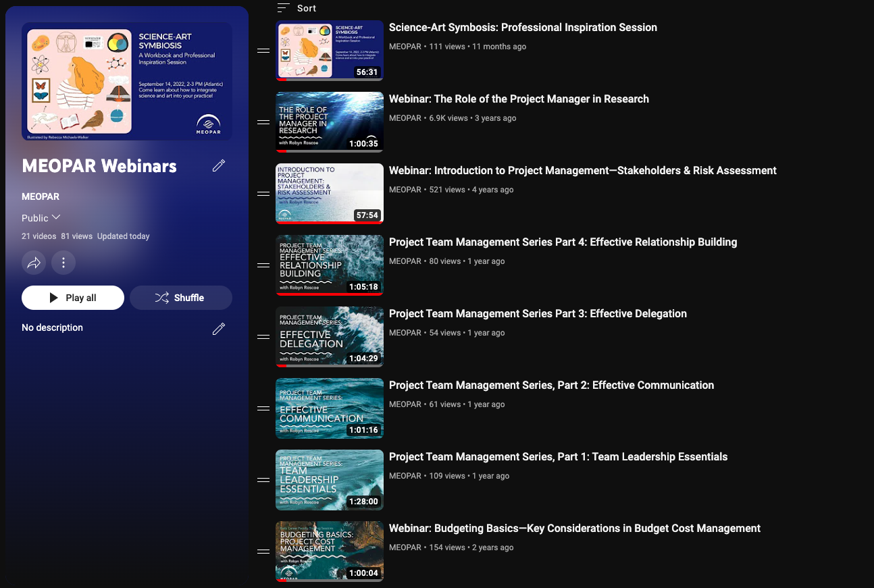This screenshot has width=874, height=588.
Task: Click the Effective Relationship Building 1:05:18 thumbnail
Action: (330, 265)
